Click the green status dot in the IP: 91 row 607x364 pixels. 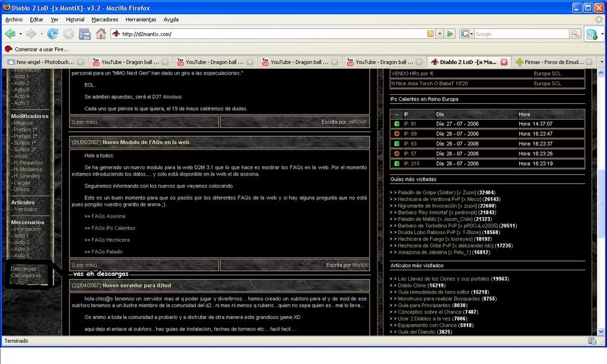tap(397, 124)
